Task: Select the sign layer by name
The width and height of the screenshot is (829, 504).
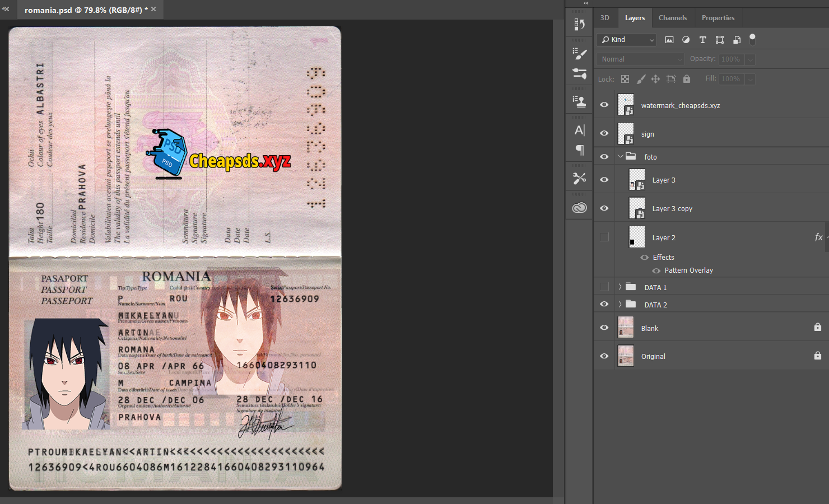Action: [648, 134]
